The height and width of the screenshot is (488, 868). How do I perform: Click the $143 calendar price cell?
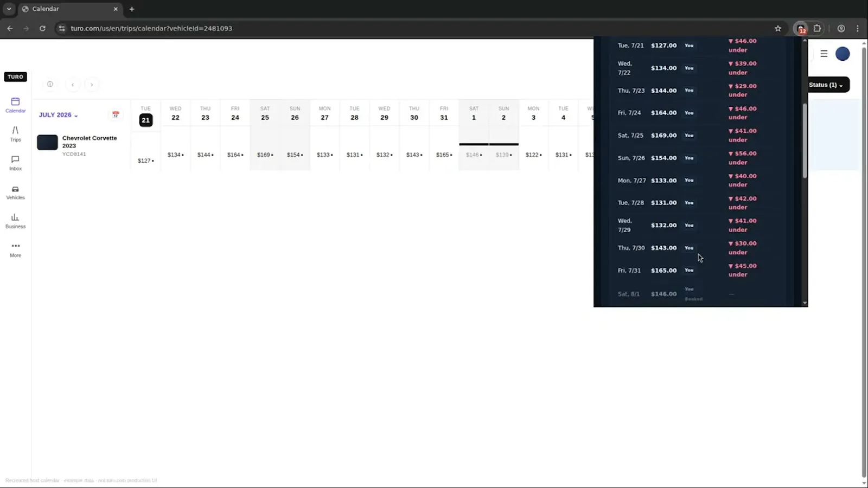tap(414, 155)
